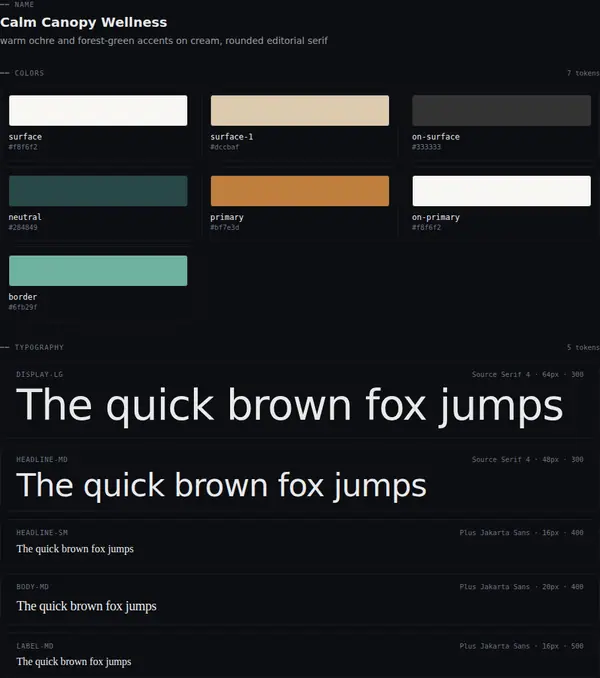This screenshot has width=600, height=678.
Task: Select the surface-1 beige swatch
Action: pyautogui.click(x=300, y=111)
